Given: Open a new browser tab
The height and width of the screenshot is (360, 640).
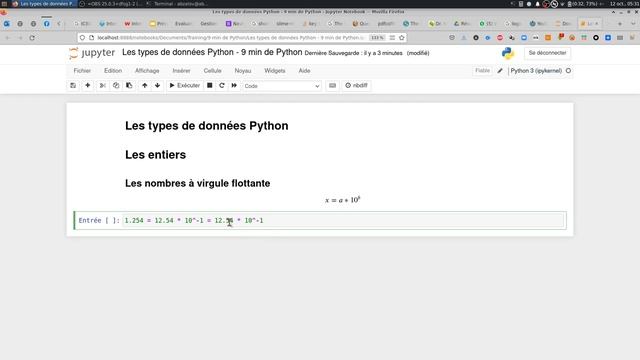Looking at the screenshot, I should 620,24.
